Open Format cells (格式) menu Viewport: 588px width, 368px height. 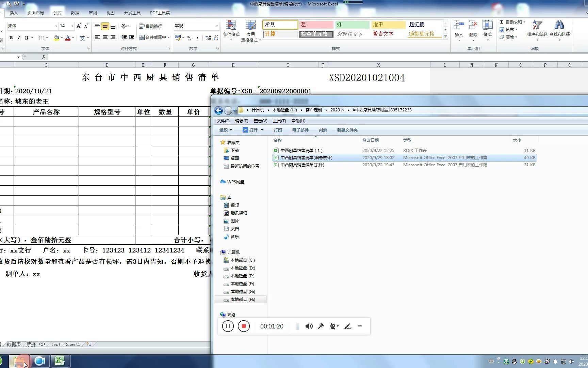coord(487,31)
